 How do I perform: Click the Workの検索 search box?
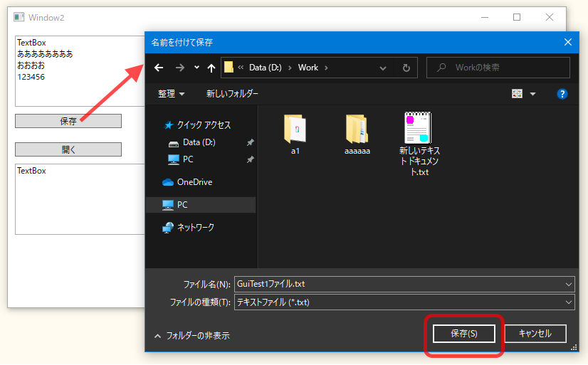click(x=498, y=68)
